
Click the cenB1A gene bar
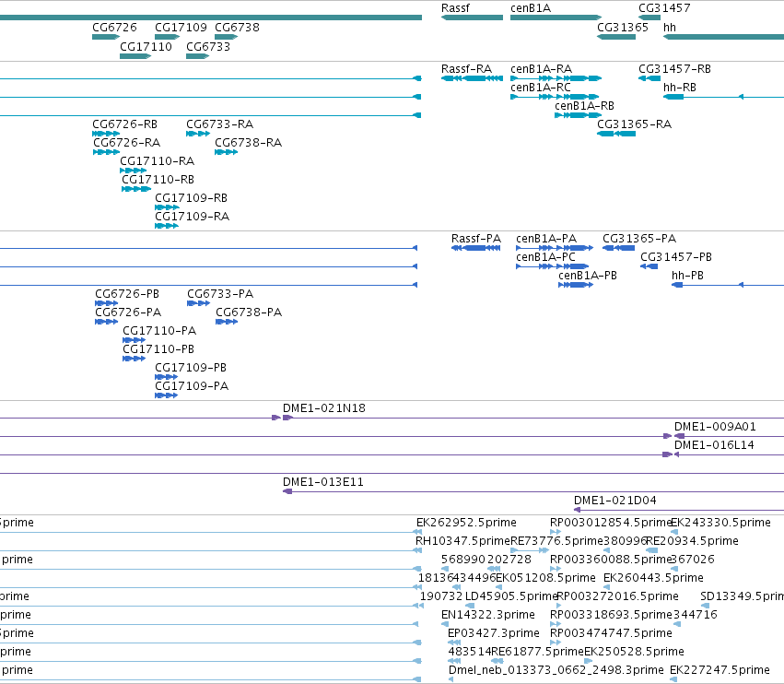tap(556, 18)
